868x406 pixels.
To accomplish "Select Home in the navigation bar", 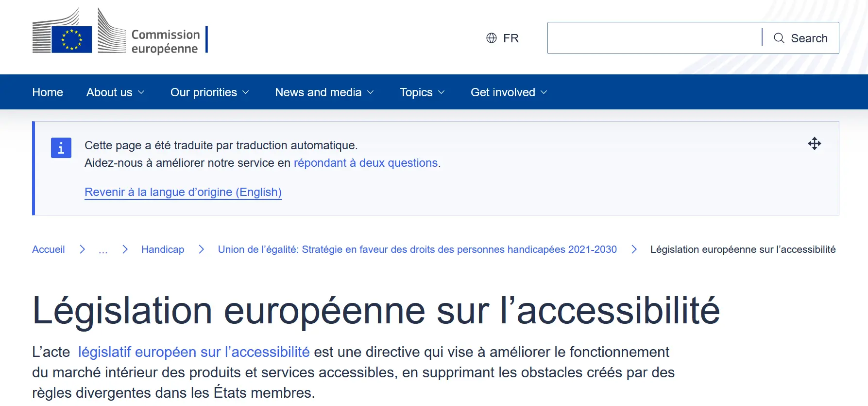I will (47, 92).
